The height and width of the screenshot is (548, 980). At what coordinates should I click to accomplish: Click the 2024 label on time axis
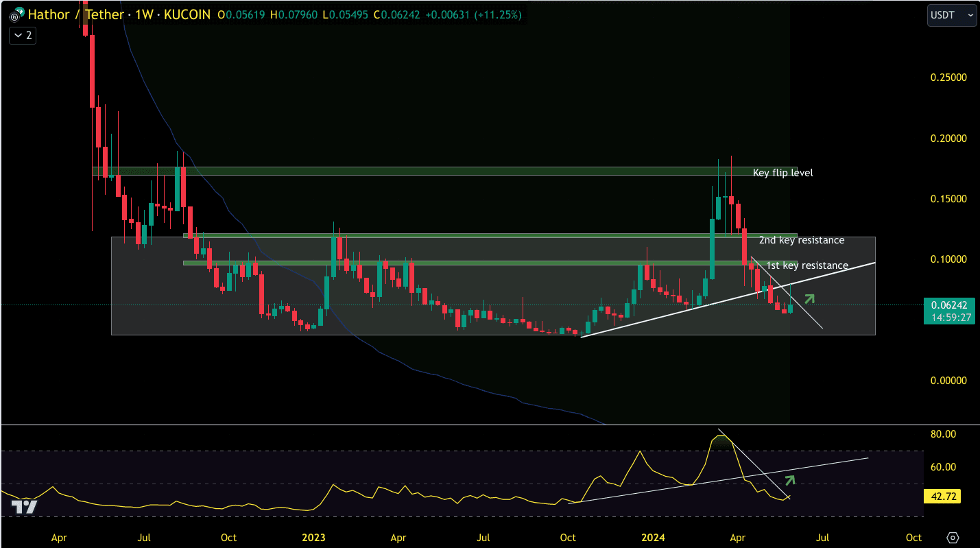pyautogui.click(x=652, y=538)
